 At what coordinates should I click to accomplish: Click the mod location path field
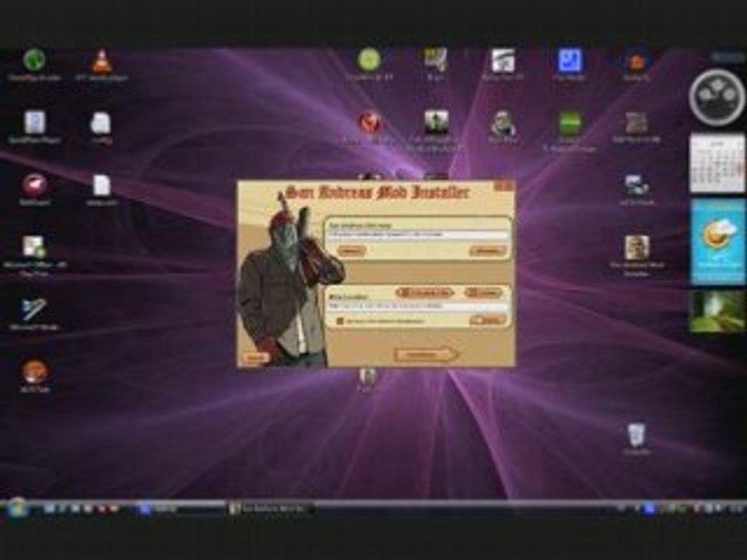point(419,306)
